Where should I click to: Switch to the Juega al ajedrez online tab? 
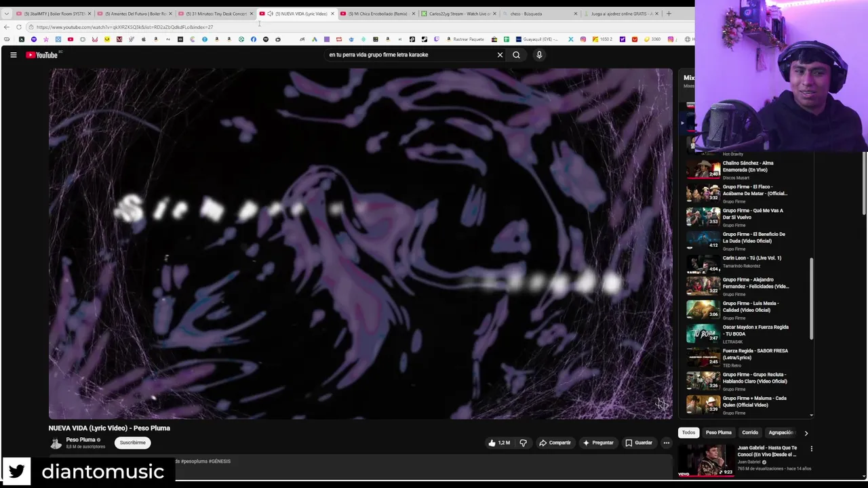pyautogui.click(x=621, y=14)
